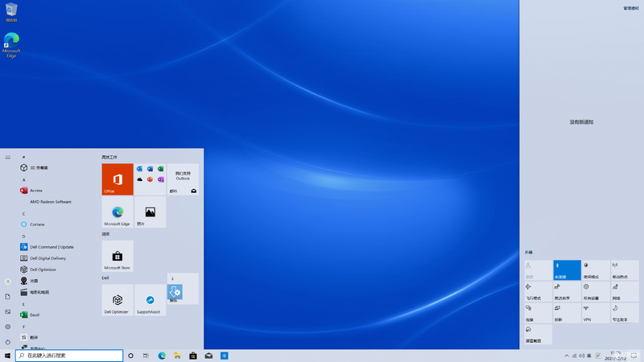Open SupportAssist tile
644x362 pixels.
[150, 300]
